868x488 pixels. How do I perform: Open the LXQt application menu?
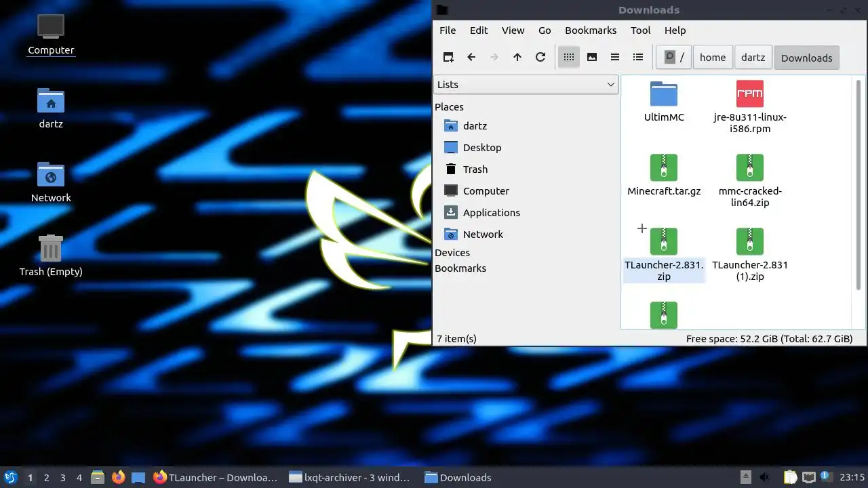coord(11,477)
